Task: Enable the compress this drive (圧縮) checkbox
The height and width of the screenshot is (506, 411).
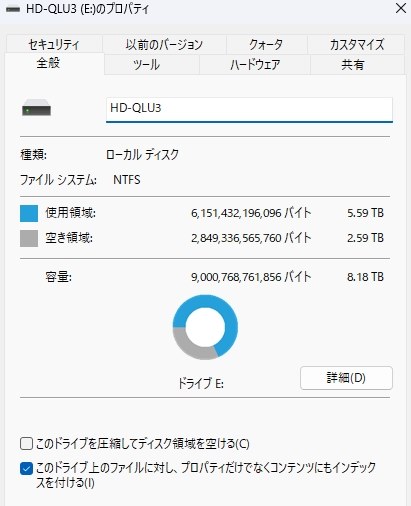Action: pyautogui.click(x=26, y=444)
